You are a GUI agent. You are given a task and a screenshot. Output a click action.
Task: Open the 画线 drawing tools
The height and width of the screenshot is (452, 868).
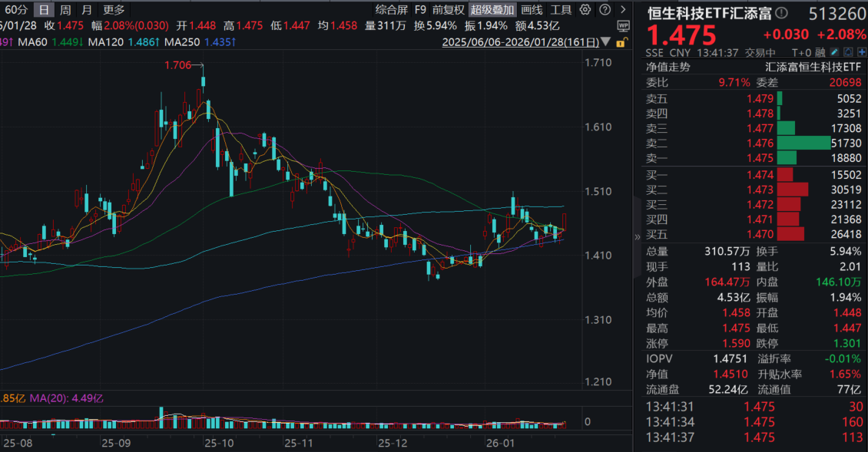(532, 10)
